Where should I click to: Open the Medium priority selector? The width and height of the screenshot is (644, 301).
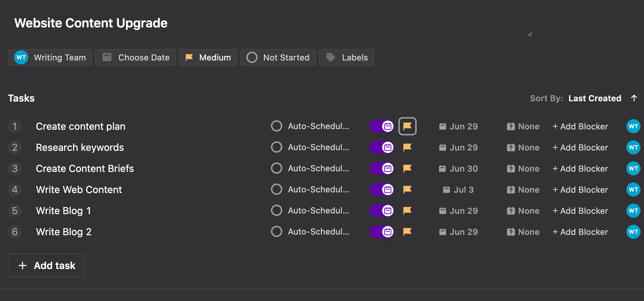pyautogui.click(x=208, y=57)
